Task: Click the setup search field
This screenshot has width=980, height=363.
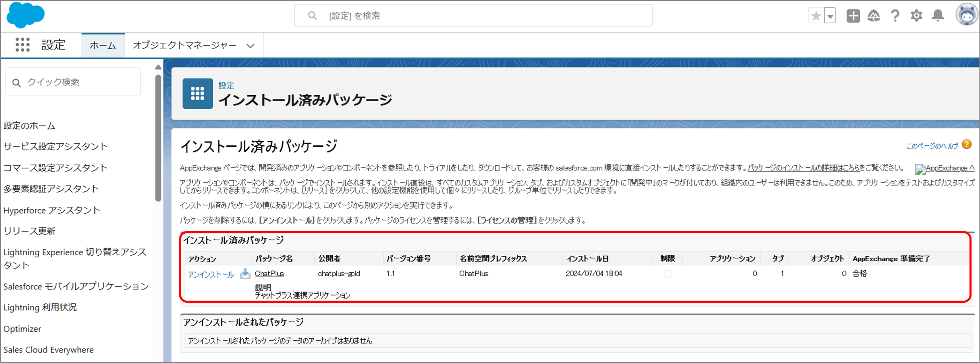Action: point(473,16)
